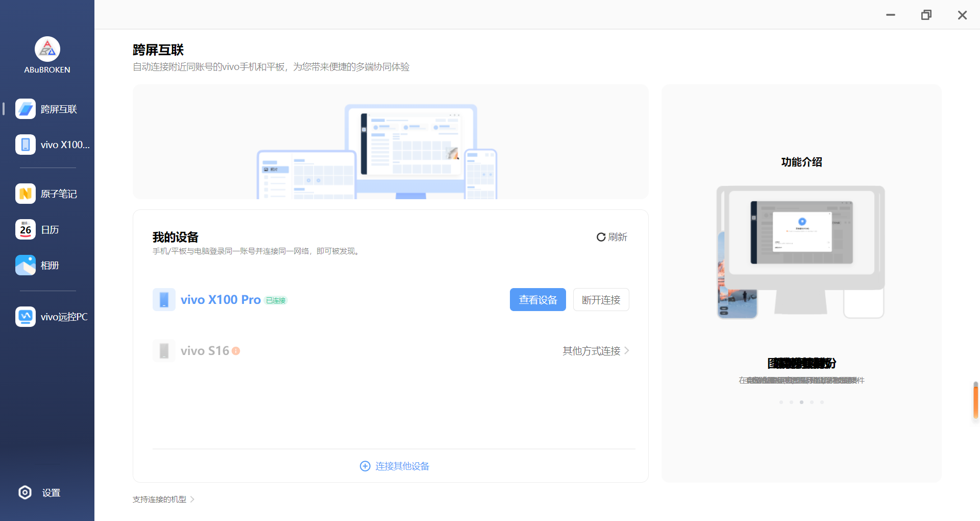Switch to 跨屏互联 menu item label
Viewport: 980px width, 521px height.
(59, 109)
